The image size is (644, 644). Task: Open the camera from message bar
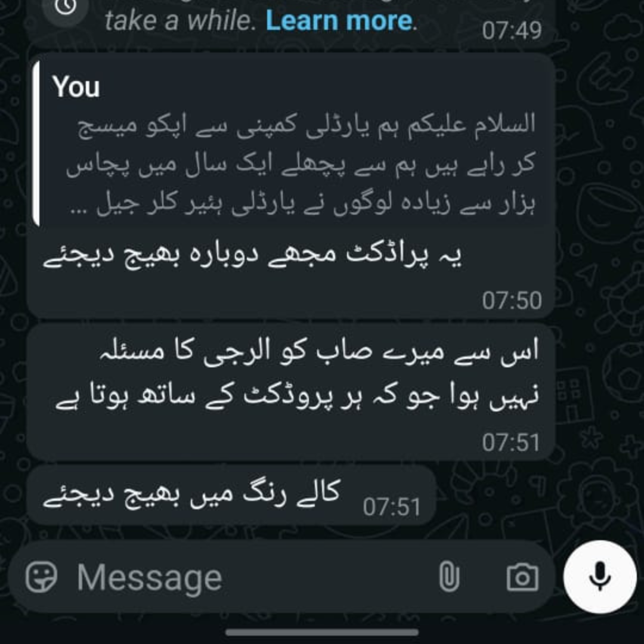point(522,577)
